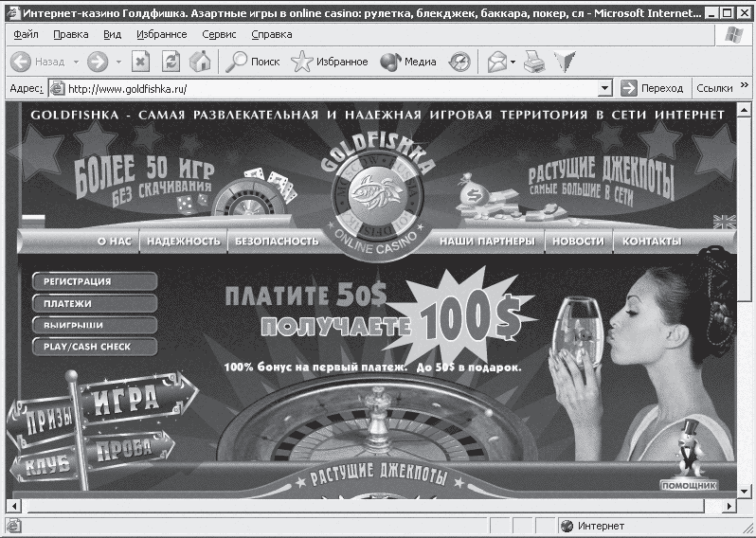
Task: Open the History clock icon
Action: (x=459, y=62)
